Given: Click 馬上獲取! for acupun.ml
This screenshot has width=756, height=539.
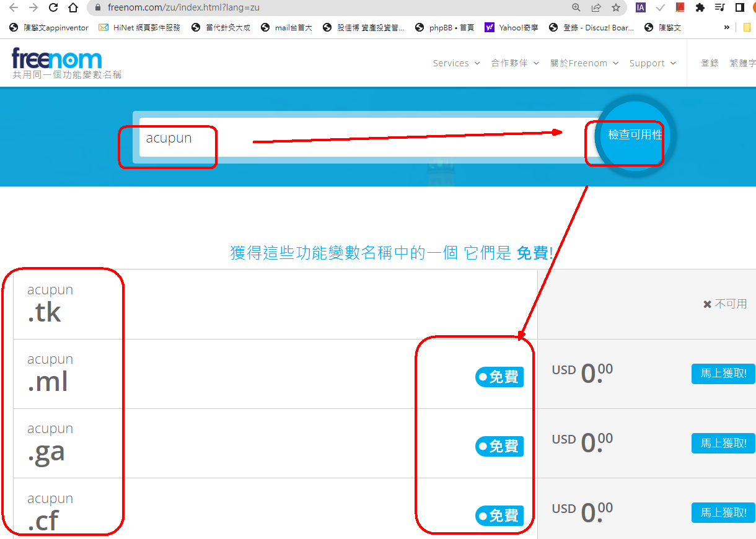Looking at the screenshot, I should [x=723, y=374].
